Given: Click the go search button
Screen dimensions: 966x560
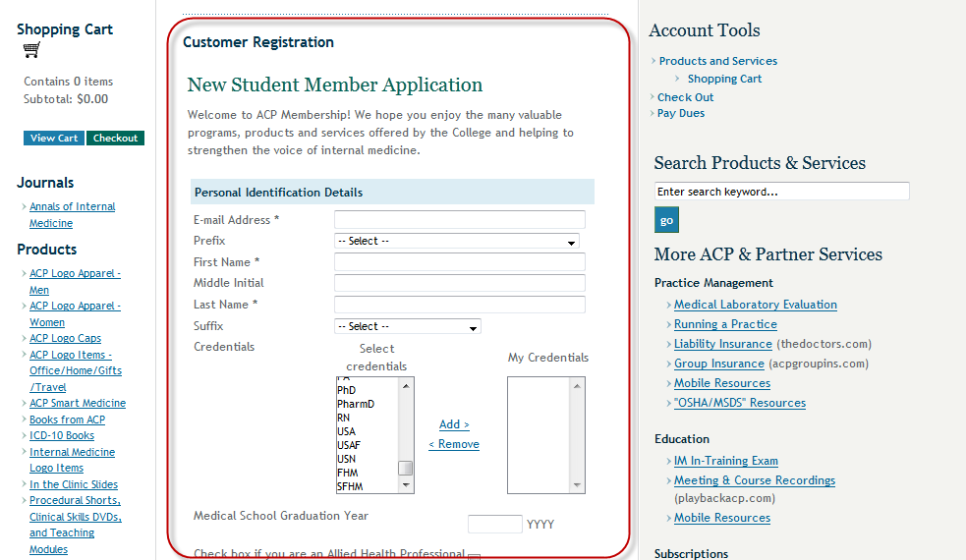Looking at the screenshot, I should [666, 220].
